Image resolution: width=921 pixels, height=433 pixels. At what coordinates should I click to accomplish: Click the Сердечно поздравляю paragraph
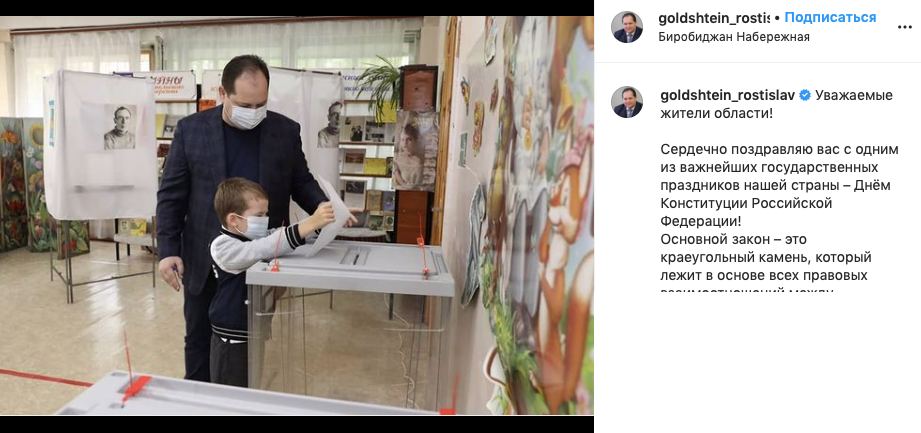779,186
